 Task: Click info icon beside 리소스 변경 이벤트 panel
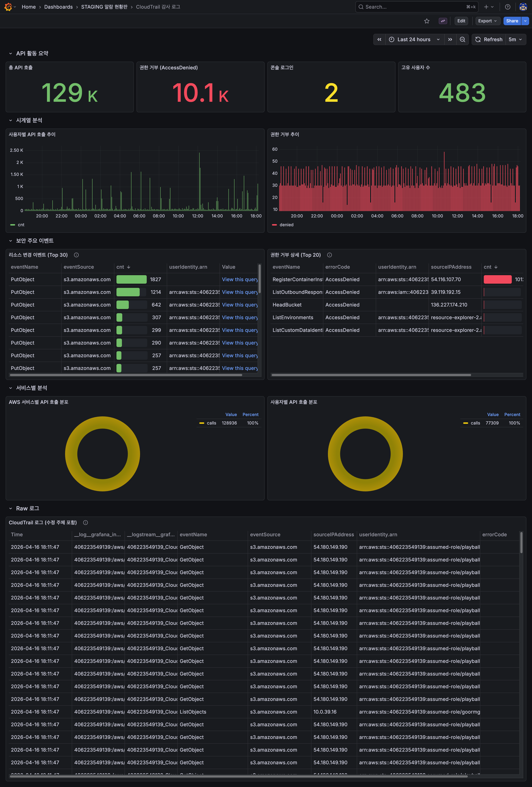76,255
